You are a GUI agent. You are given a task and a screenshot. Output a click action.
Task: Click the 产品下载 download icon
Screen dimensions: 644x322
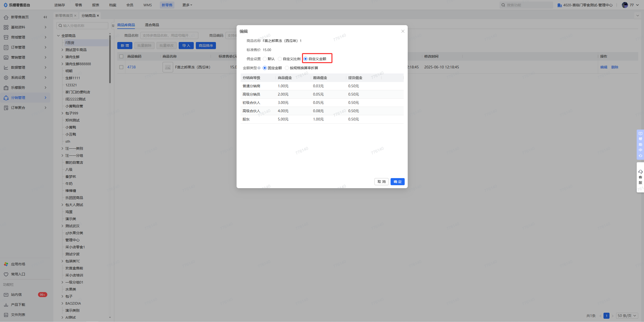point(6,305)
